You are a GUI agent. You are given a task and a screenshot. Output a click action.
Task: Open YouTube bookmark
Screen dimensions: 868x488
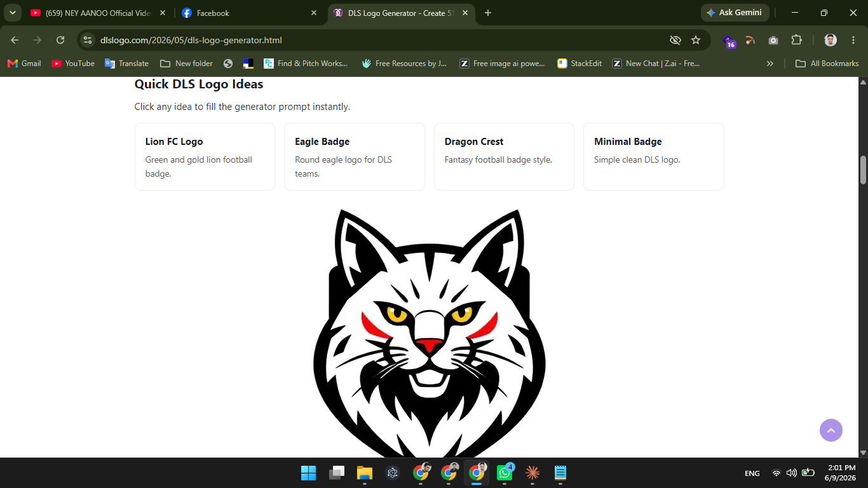point(73,64)
